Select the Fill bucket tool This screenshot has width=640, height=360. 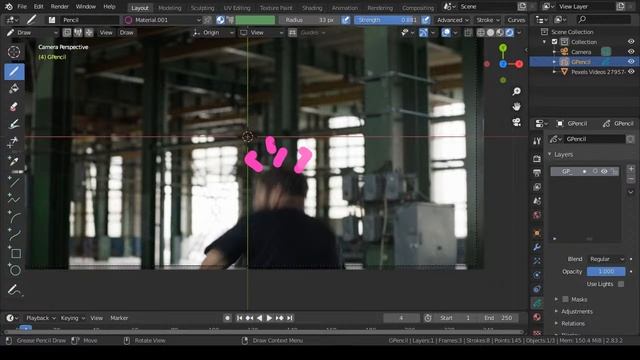point(14,89)
